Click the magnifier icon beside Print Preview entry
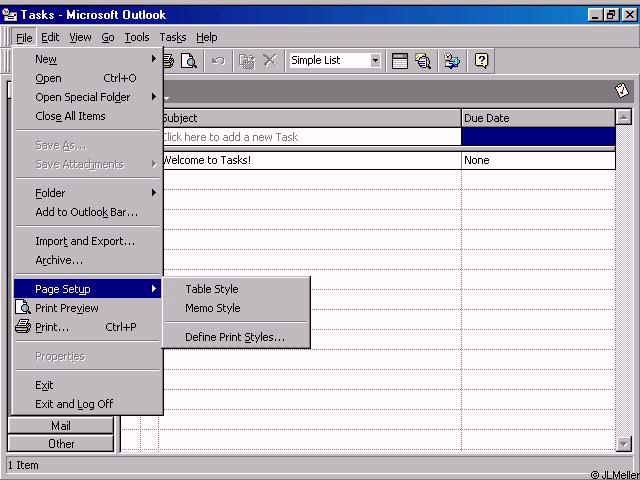Screen dimensions: 640x480 tap(23, 307)
